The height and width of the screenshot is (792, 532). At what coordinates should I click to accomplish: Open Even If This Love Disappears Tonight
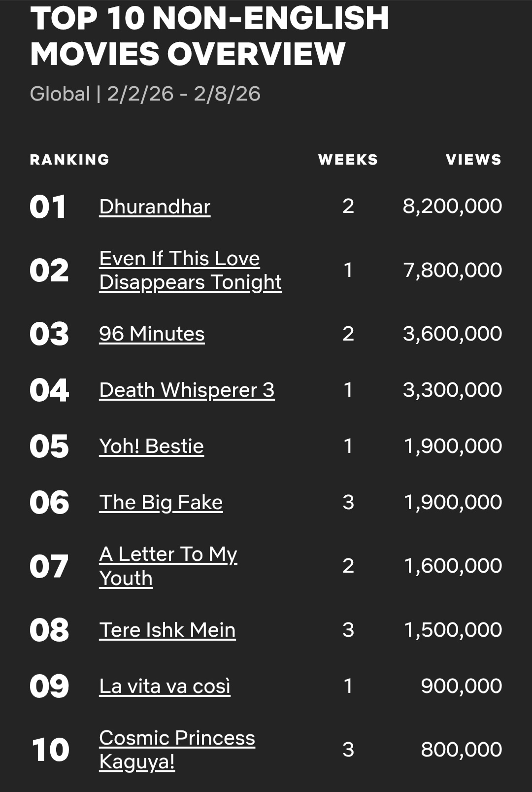[190, 270]
